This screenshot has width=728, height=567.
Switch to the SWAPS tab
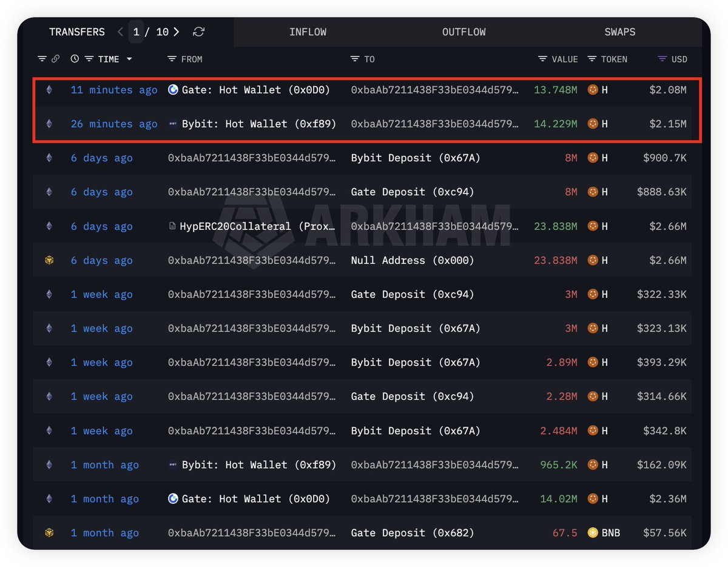(620, 32)
